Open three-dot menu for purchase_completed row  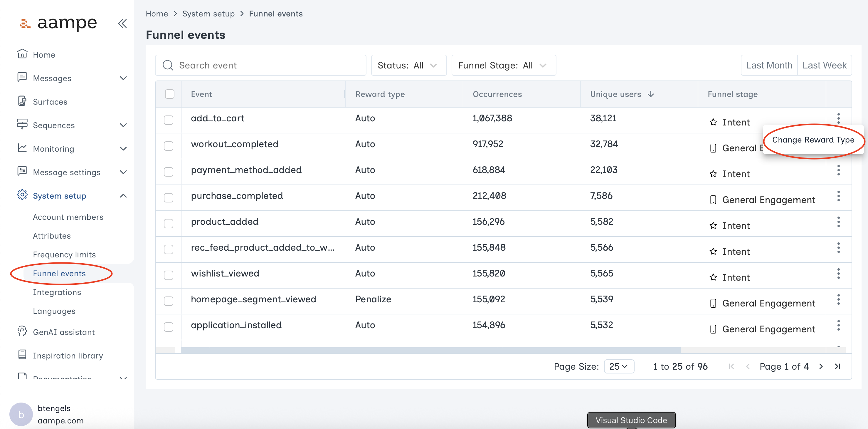pyautogui.click(x=838, y=196)
